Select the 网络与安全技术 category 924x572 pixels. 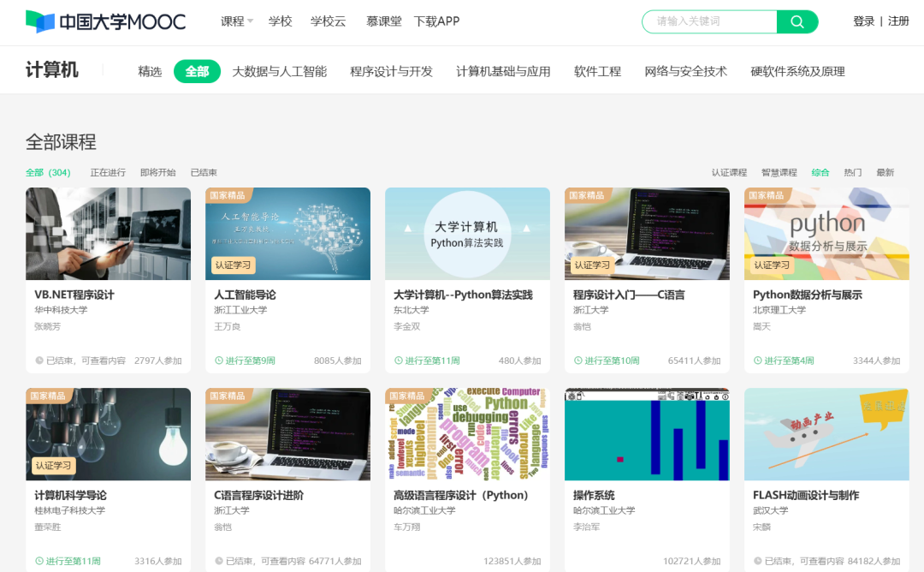[686, 71]
